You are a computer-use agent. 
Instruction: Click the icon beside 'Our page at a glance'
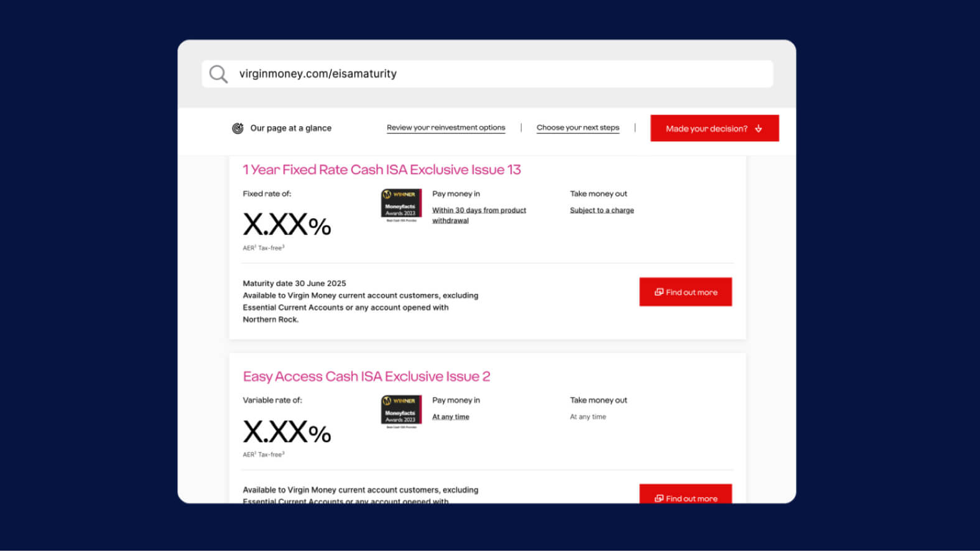point(238,128)
